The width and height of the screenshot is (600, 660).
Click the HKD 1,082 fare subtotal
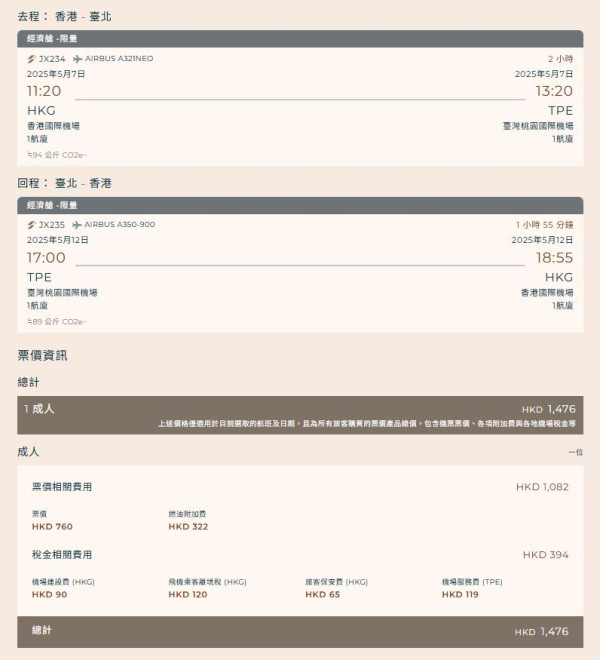point(542,487)
